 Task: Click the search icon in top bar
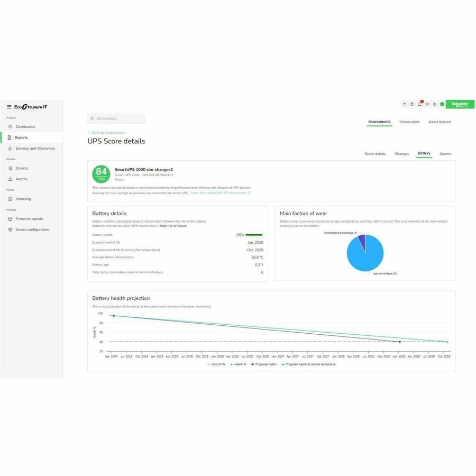405,104
